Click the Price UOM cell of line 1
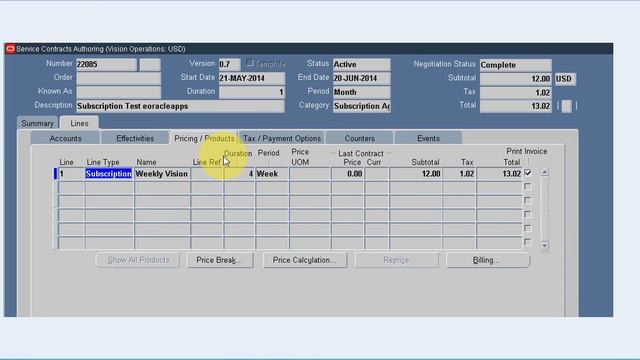Image resolution: width=640 pixels, height=360 pixels. click(x=310, y=174)
